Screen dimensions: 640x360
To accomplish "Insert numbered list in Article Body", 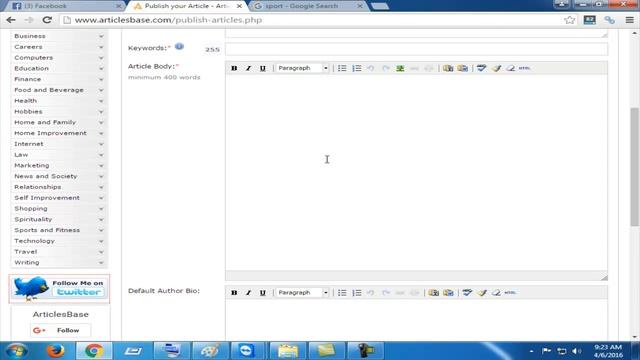I will point(357,68).
